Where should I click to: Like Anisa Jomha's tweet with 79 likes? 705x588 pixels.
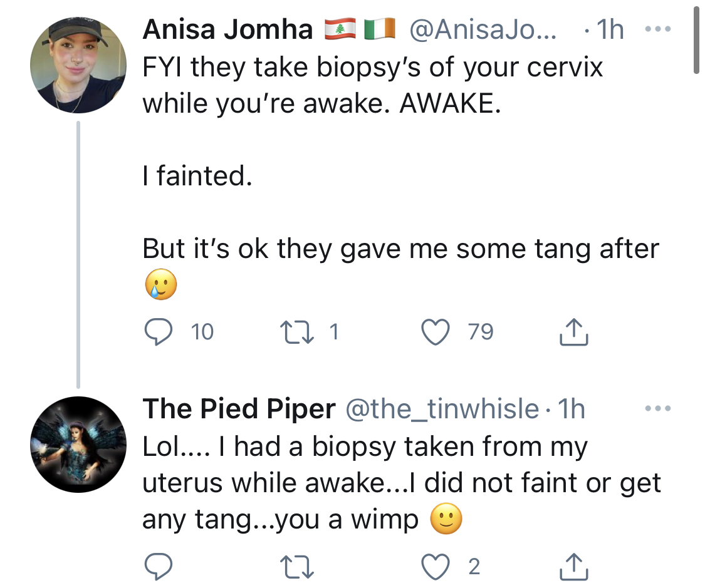click(436, 332)
